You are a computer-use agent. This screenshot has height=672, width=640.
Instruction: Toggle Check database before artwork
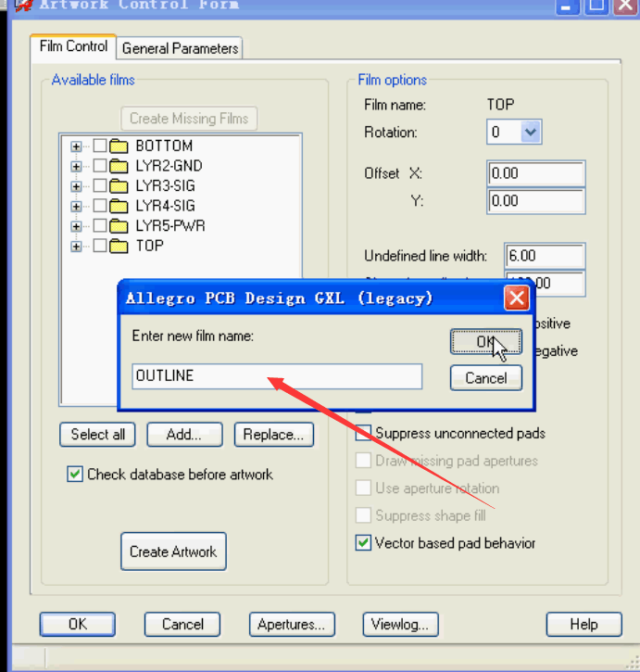click(75, 475)
